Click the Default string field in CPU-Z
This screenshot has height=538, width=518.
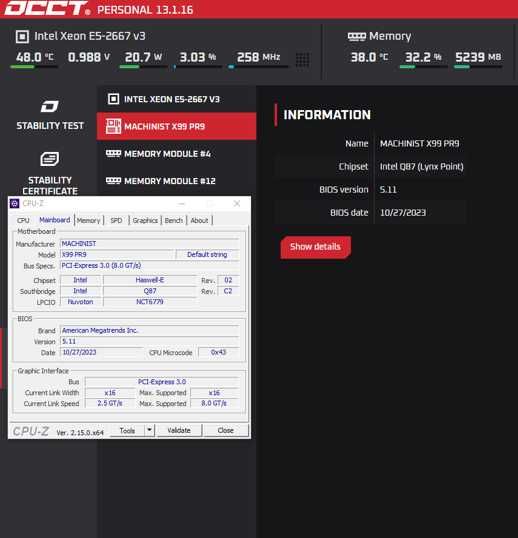[x=207, y=255]
